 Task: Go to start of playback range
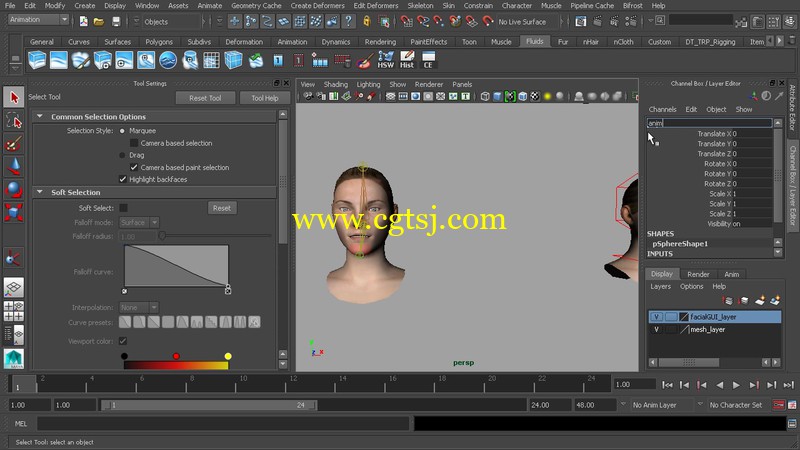coord(667,385)
